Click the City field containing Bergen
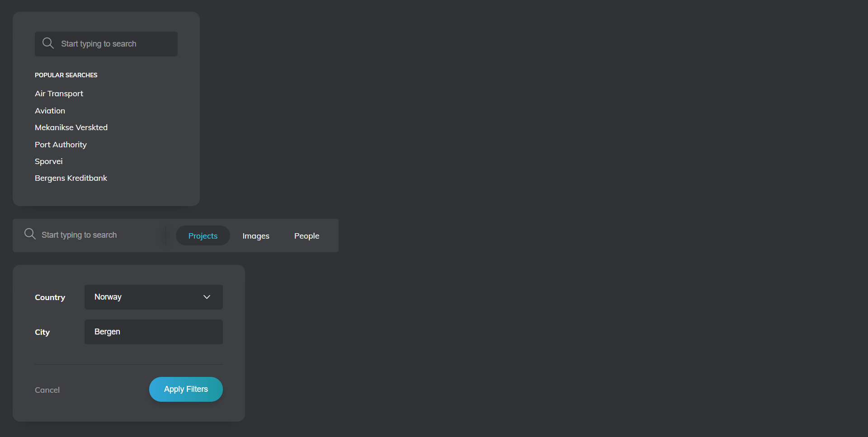This screenshot has height=437, width=868. pyautogui.click(x=154, y=332)
